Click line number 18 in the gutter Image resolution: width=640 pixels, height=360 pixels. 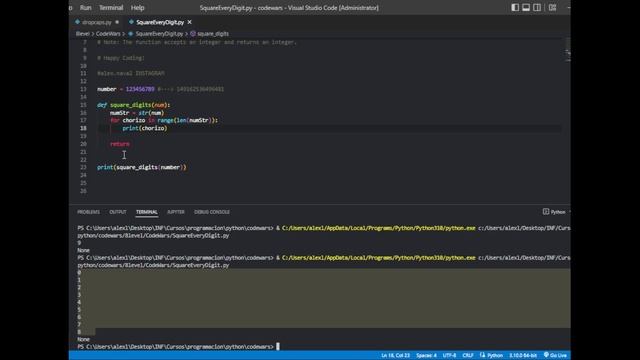83,128
